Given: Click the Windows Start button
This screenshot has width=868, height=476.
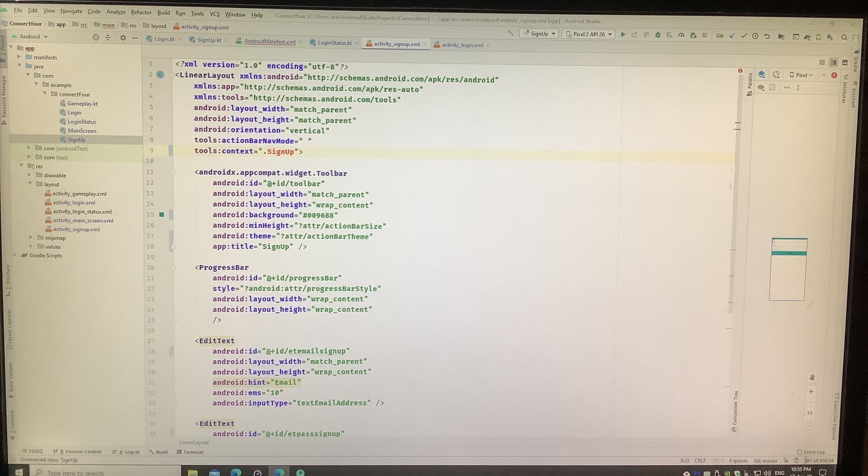Looking at the screenshot, I should pos(19,472).
